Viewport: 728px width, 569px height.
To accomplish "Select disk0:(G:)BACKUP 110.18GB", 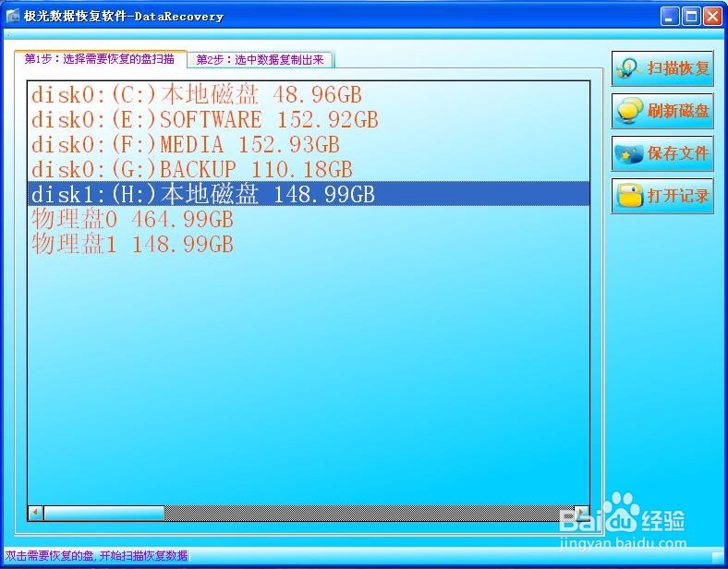I will [309, 169].
